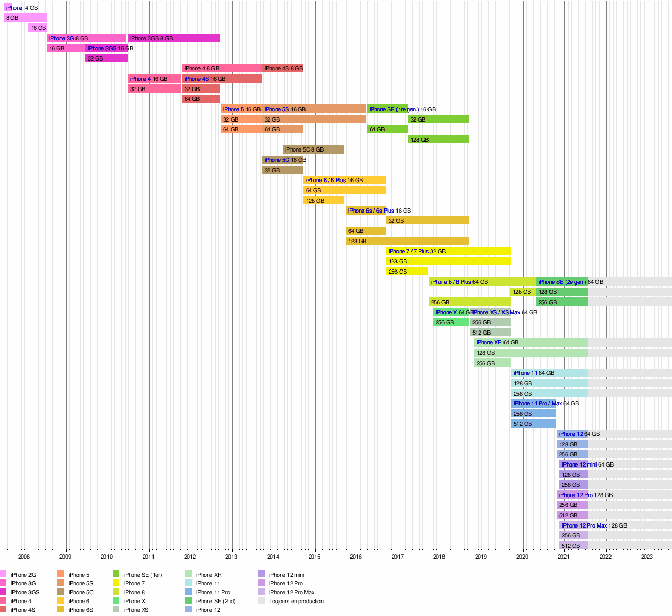
Task: Open the 'iPhone 12 Pro' 128 GB link
Action: click(576, 495)
